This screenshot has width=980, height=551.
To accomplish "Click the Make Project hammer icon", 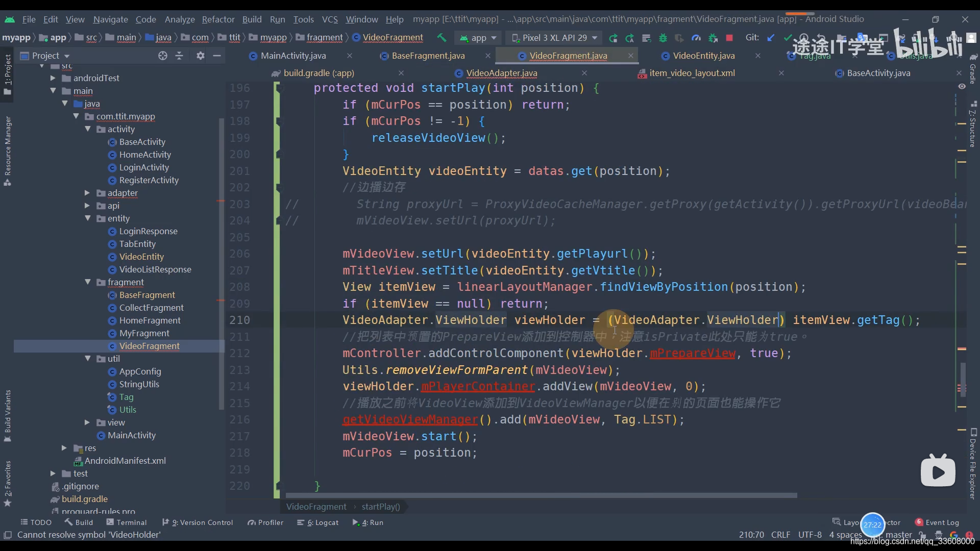I will pyautogui.click(x=442, y=38).
